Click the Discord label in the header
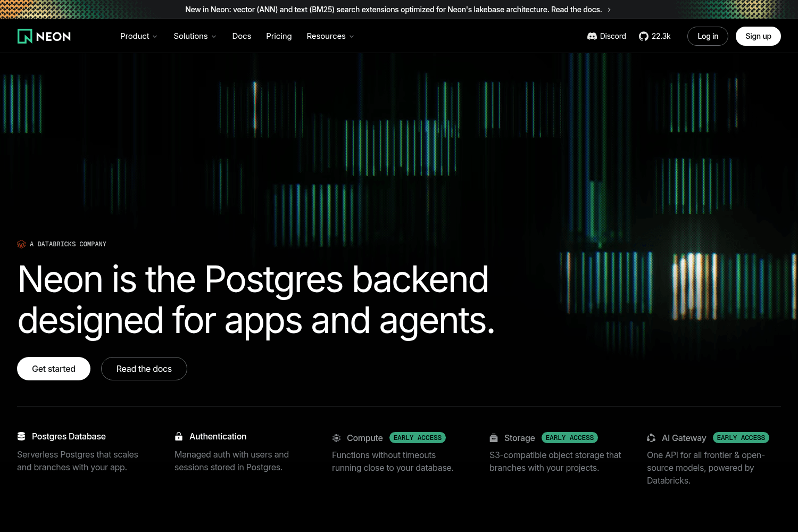Image resolution: width=798 pixels, height=532 pixels. pos(613,36)
